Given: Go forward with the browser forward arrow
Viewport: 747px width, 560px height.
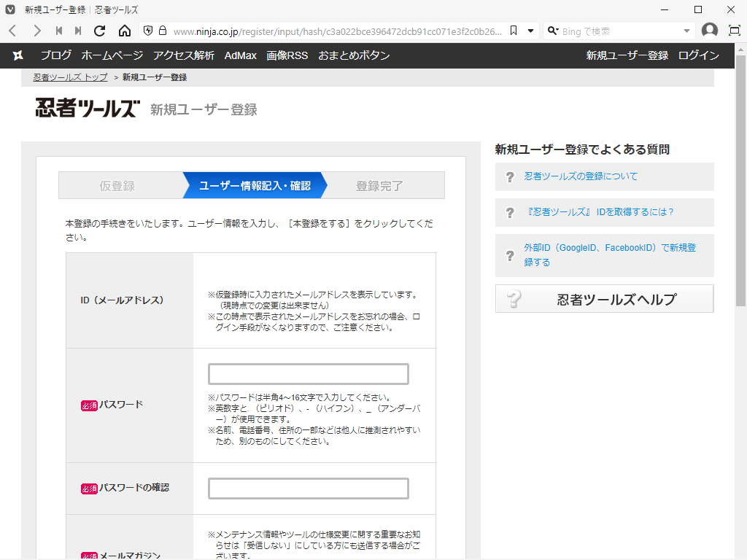Looking at the screenshot, I should tap(36, 31).
